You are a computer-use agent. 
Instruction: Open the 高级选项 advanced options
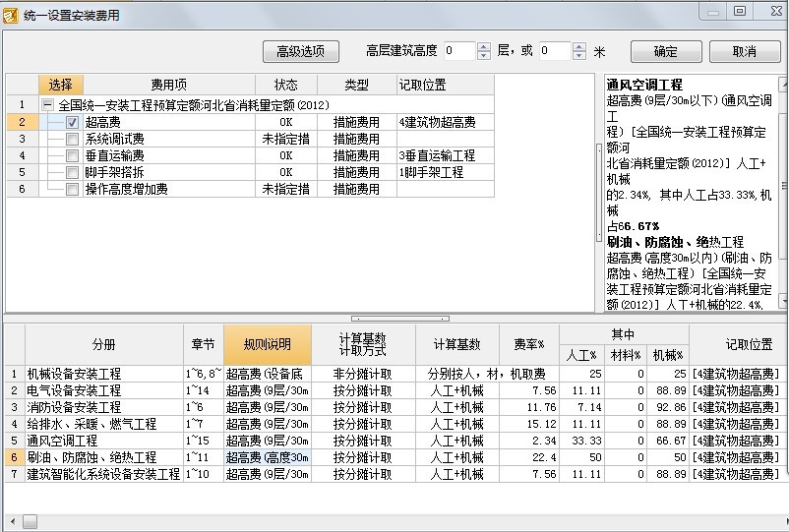click(x=301, y=51)
